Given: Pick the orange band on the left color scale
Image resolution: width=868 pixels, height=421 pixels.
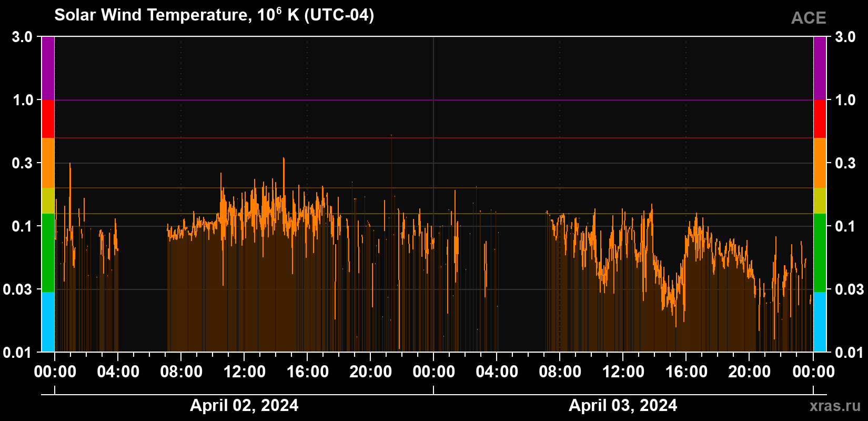Looking at the screenshot, I should point(48,163).
